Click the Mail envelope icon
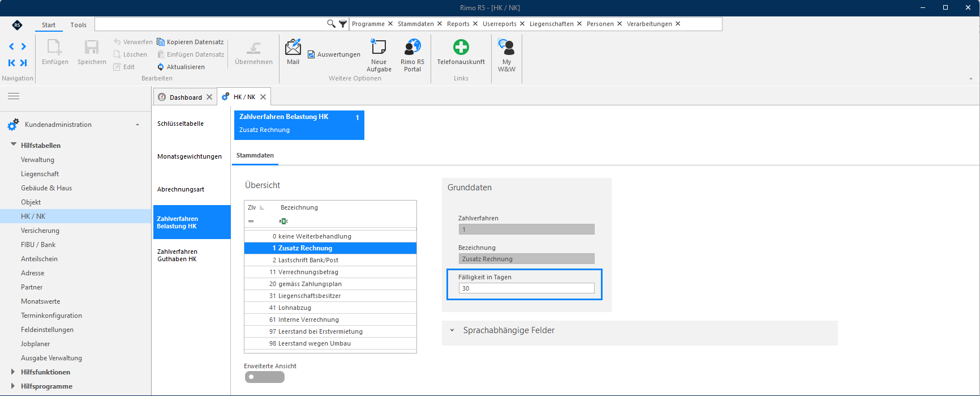Image resolution: width=980 pixels, height=396 pixels. [293, 48]
